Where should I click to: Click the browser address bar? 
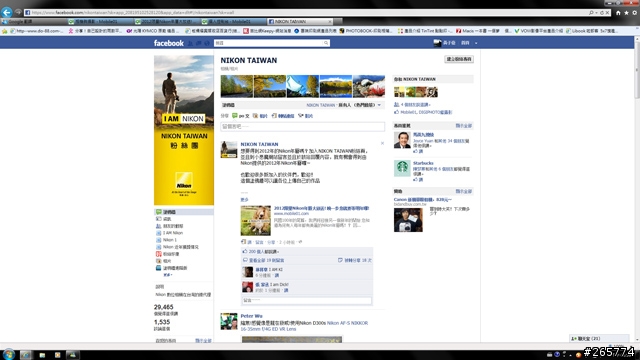point(306,13)
